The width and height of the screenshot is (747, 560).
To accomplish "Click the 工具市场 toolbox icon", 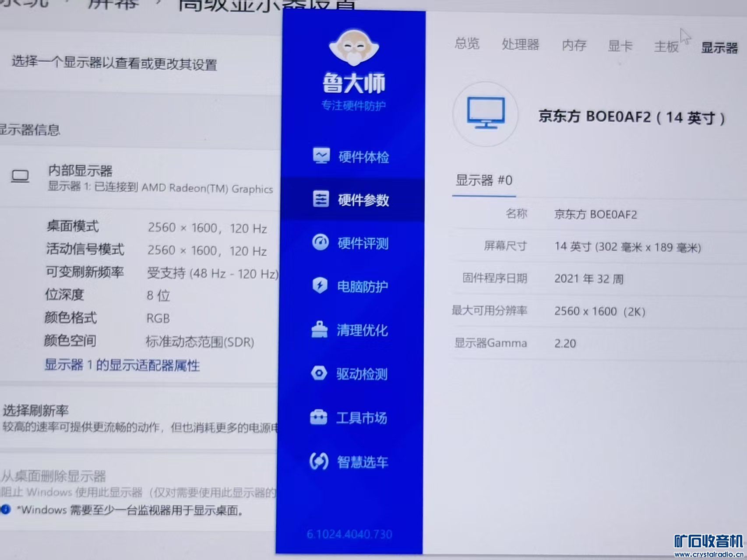I will (318, 417).
